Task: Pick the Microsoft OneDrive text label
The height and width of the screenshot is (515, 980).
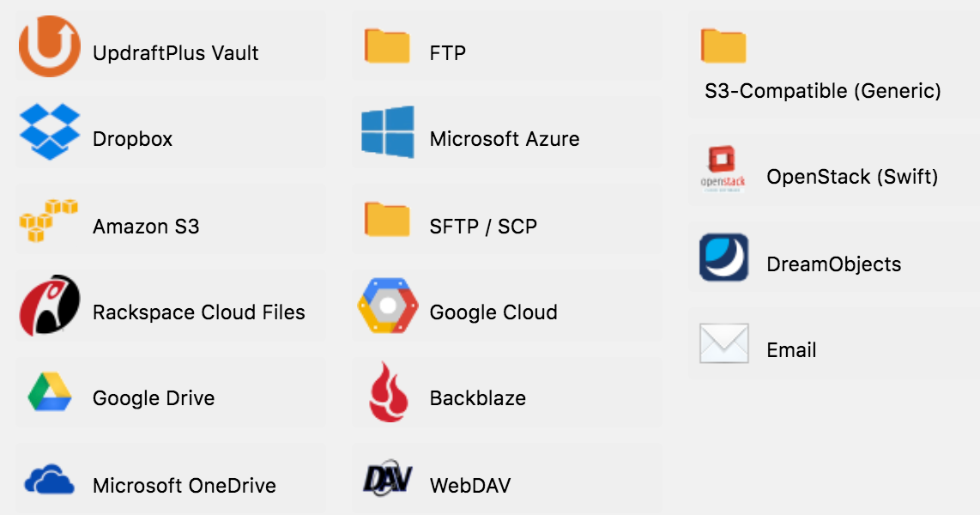Action: pyautogui.click(x=185, y=486)
